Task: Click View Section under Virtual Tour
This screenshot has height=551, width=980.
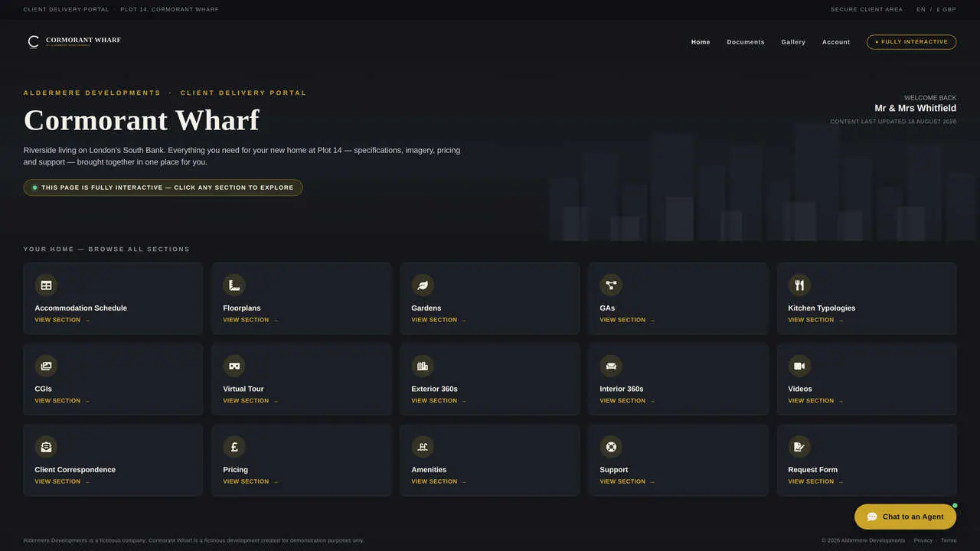Action: click(x=250, y=401)
